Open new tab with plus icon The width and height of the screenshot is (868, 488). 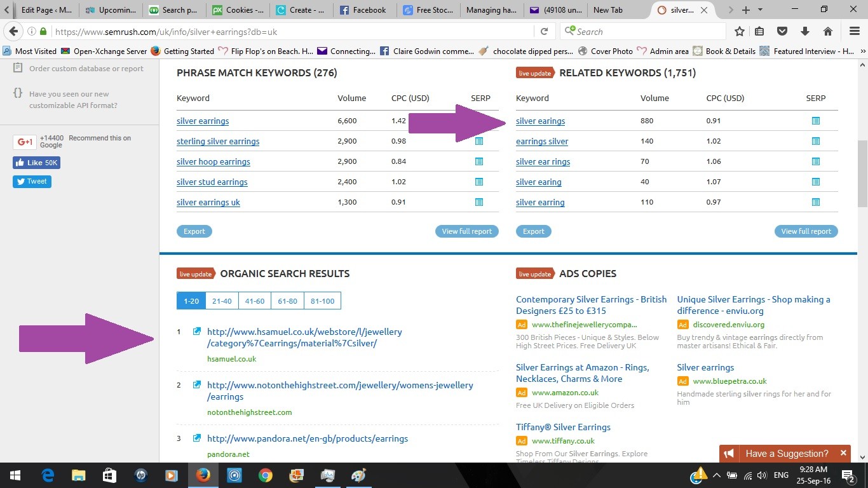click(x=746, y=10)
